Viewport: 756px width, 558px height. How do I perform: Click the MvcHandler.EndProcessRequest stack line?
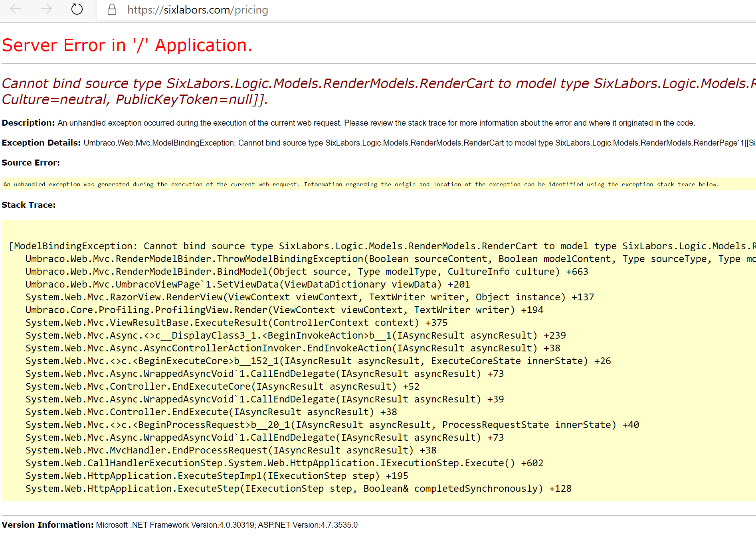click(x=231, y=450)
